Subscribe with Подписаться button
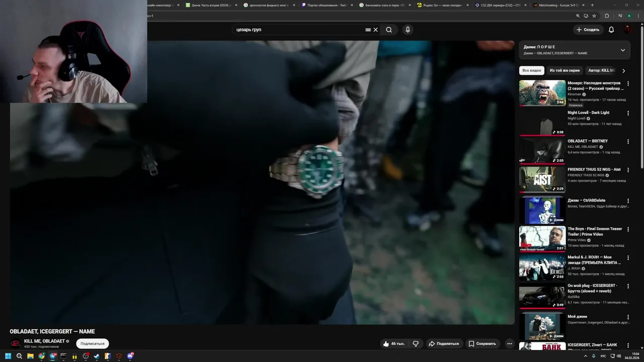The height and width of the screenshot is (362, 644). [x=93, y=344]
